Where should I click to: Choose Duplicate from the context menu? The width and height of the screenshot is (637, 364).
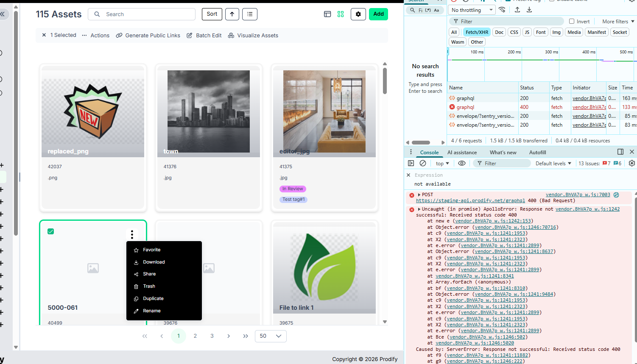pos(153,298)
